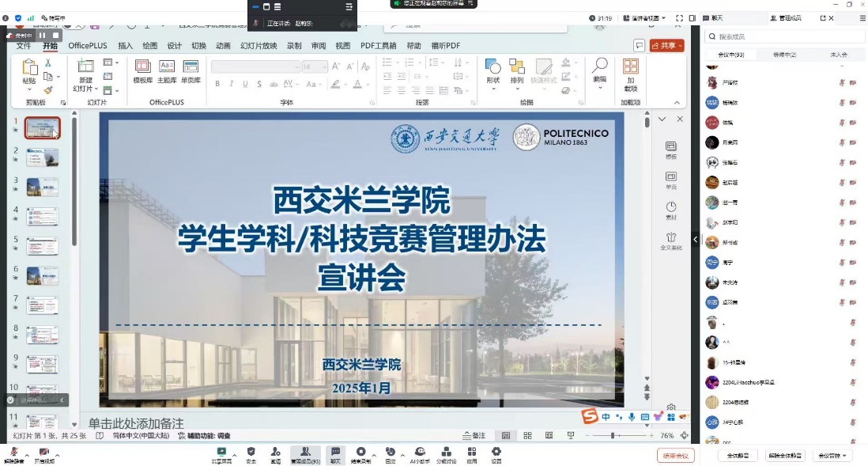Expand the 会议管控 dropdown
Image resolution: width=868 pixels, height=466 pixels.
click(833, 456)
